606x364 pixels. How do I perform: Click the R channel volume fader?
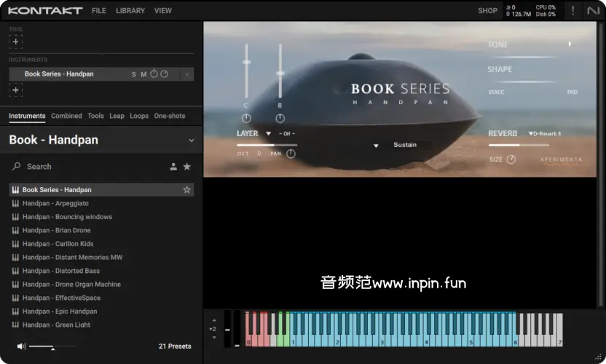click(x=280, y=71)
